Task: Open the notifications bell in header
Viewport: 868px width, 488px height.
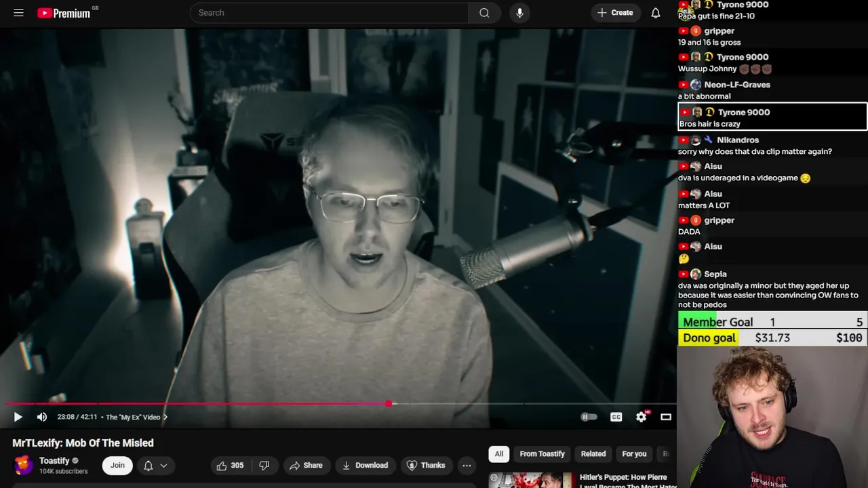Action: pyautogui.click(x=656, y=13)
